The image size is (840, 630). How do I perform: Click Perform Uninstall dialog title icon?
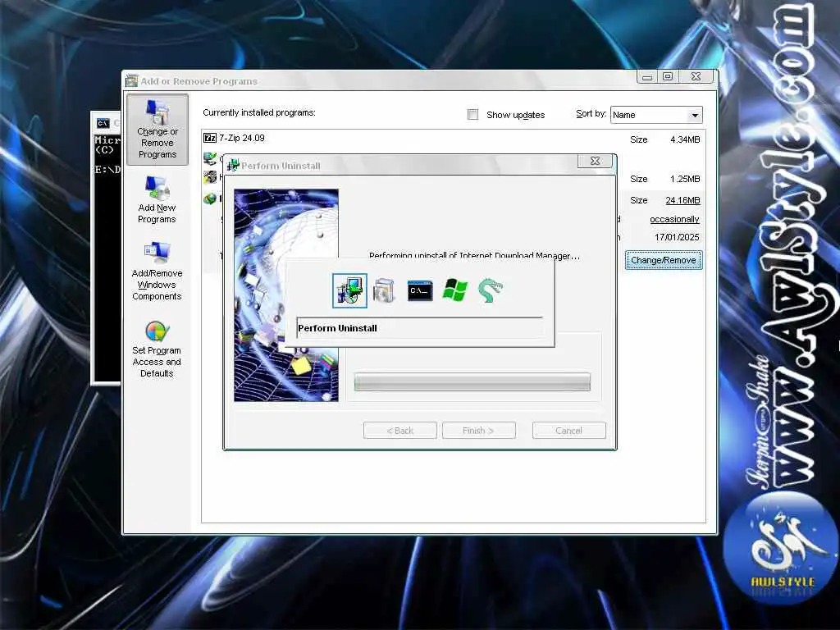233,166
